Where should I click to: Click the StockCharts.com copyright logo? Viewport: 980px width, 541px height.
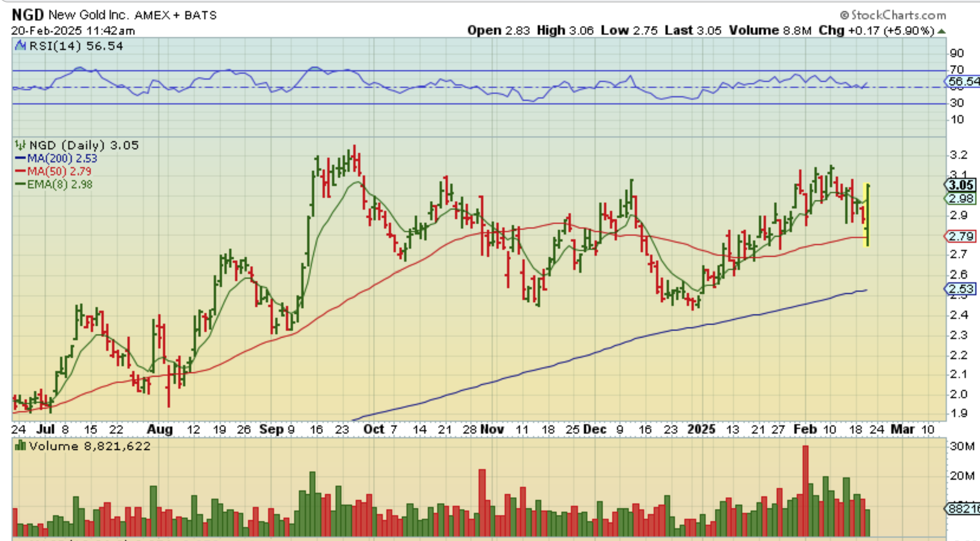coord(893,15)
